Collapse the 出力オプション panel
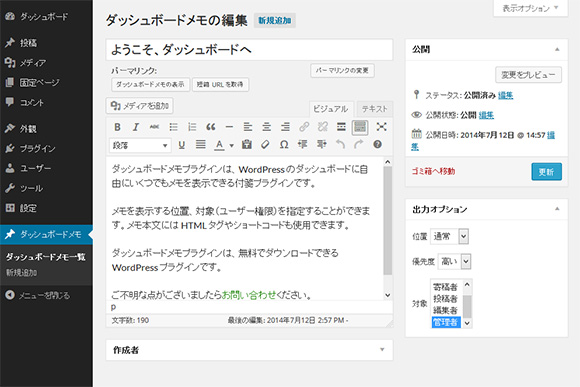Viewport: 580px width, 387px height. pos(557,209)
